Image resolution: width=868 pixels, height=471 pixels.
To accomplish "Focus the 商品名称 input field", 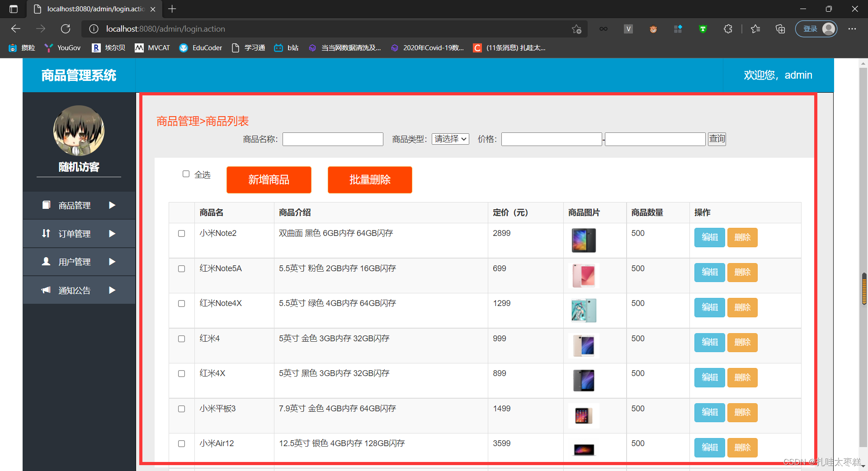I will point(333,139).
